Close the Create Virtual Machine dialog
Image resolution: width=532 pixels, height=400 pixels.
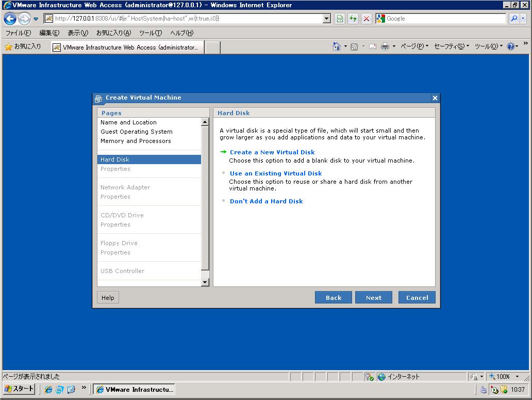[435, 98]
